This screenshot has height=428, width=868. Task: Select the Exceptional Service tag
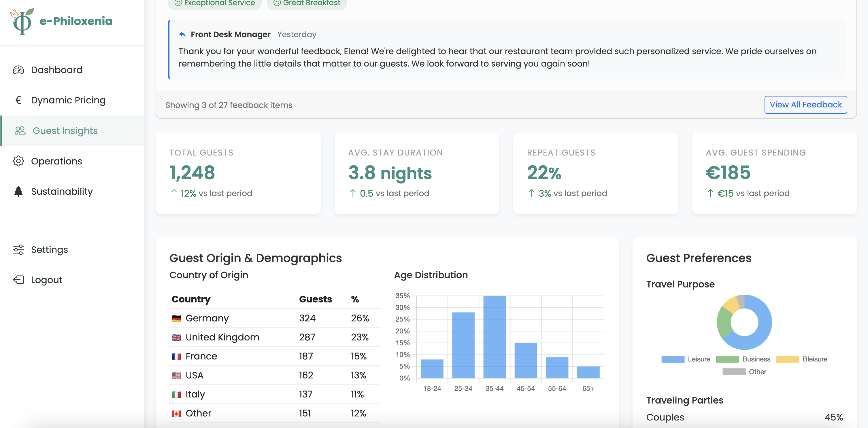click(215, 3)
